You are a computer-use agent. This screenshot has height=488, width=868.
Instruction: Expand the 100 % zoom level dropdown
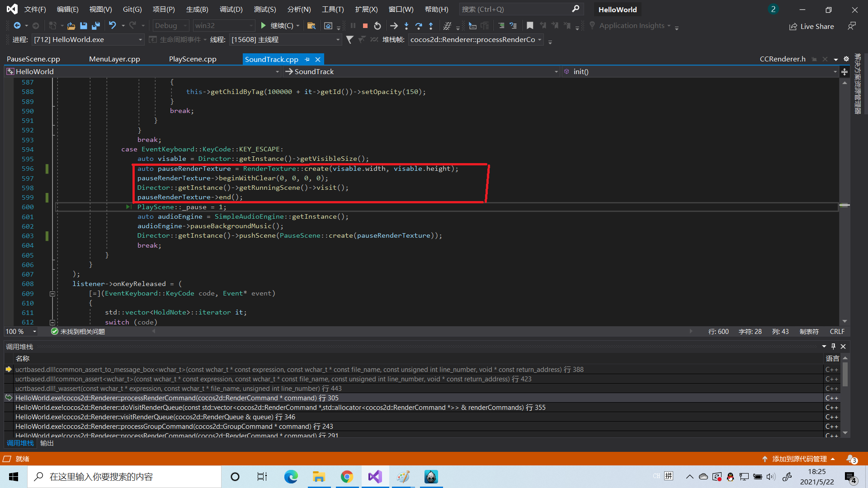click(x=34, y=332)
